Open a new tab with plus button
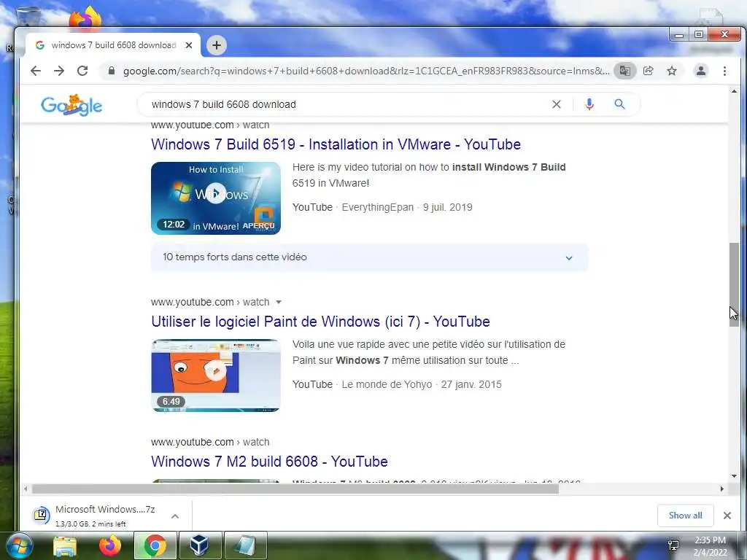747x560 pixels. 217,45
